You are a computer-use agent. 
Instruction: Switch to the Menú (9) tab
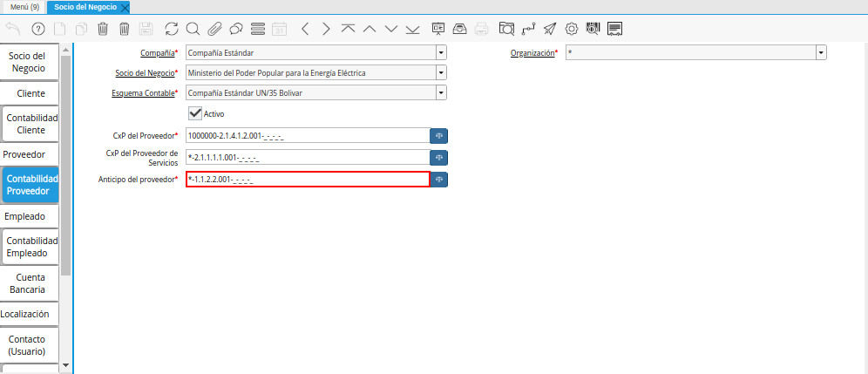click(24, 7)
